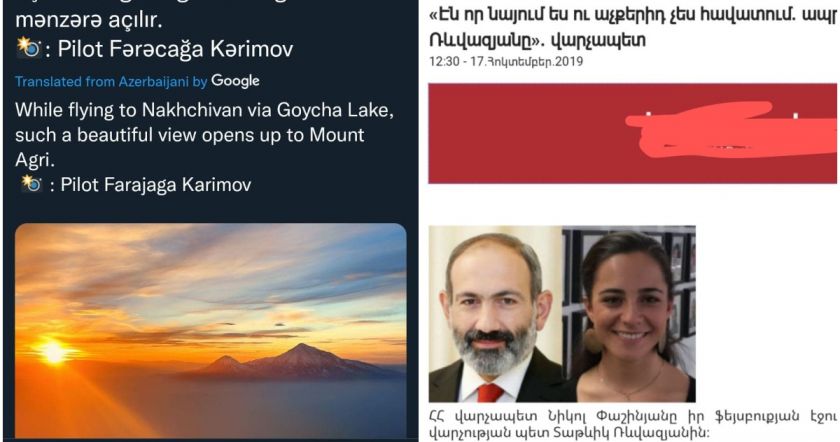The image size is (840, 442).
Task: Open the Armenian article headline
Action: click(634, 27)
